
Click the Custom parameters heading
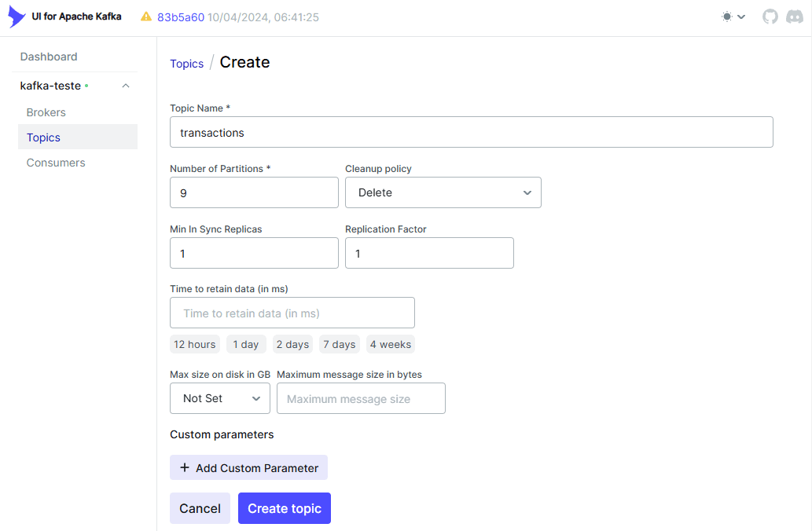(222, 434)
